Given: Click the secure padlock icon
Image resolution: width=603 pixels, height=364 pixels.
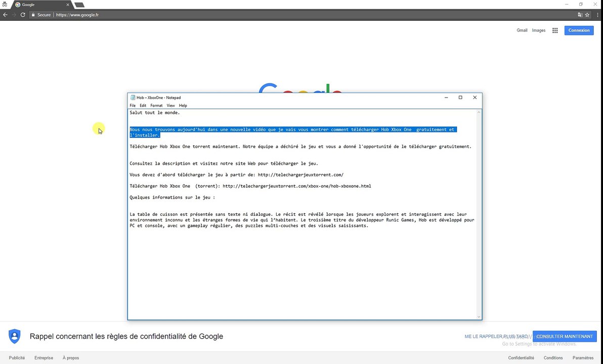Looking at the screenshot, I should point(33,15).
